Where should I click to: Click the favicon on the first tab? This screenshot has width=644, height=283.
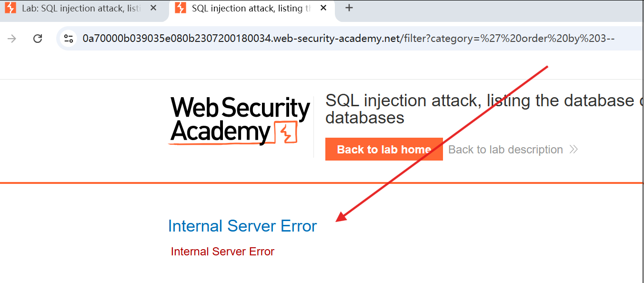point(10,8)
